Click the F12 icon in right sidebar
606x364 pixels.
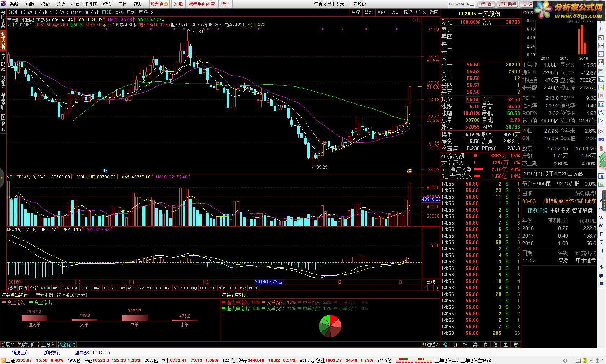[601, 104]
